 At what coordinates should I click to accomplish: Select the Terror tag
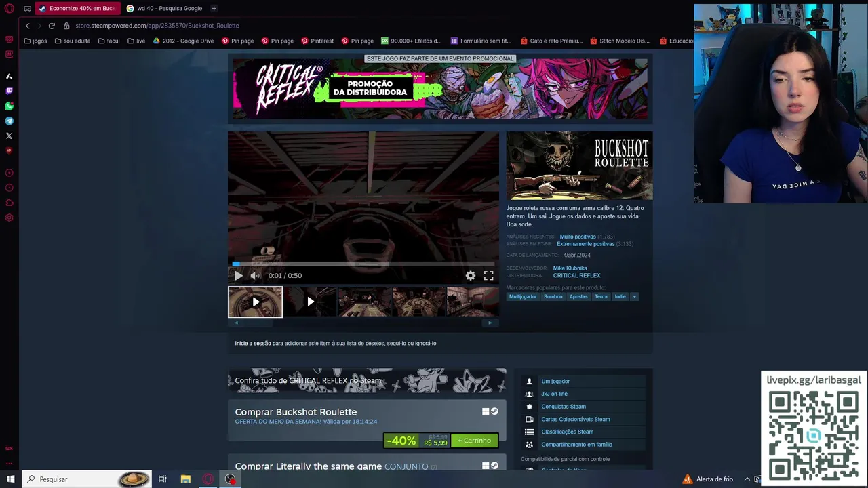tap(601, 297)
